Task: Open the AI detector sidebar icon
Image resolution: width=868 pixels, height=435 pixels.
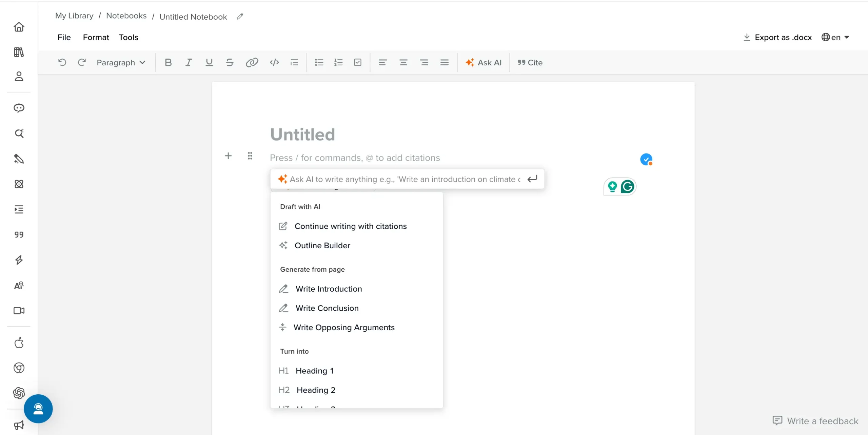Action: pos(19,286)
